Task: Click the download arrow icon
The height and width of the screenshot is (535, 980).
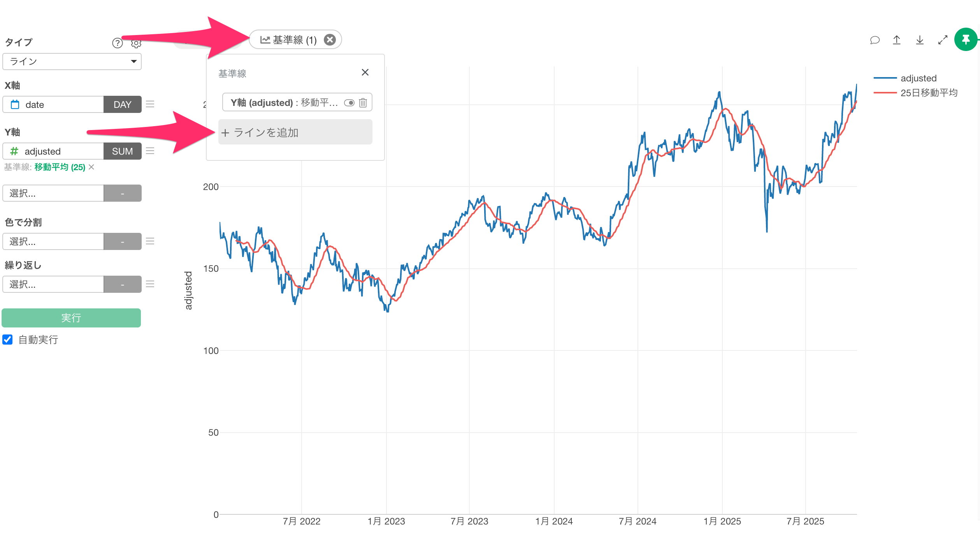Action: pos(920,40)
